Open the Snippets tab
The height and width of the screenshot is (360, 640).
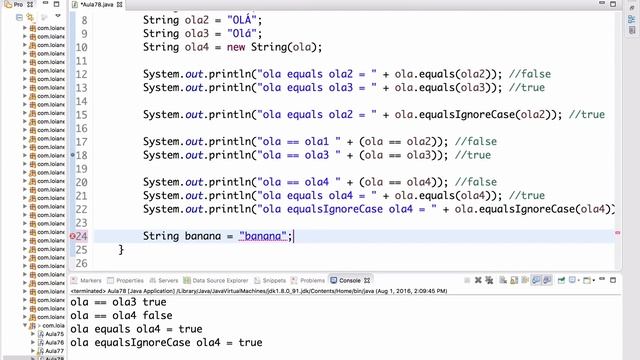pyautogui.click(x=270, y=280)
